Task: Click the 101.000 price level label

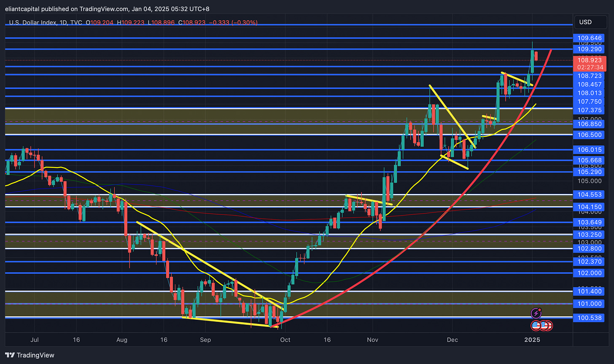Action: pyautogui.click(x=589, y=304)
